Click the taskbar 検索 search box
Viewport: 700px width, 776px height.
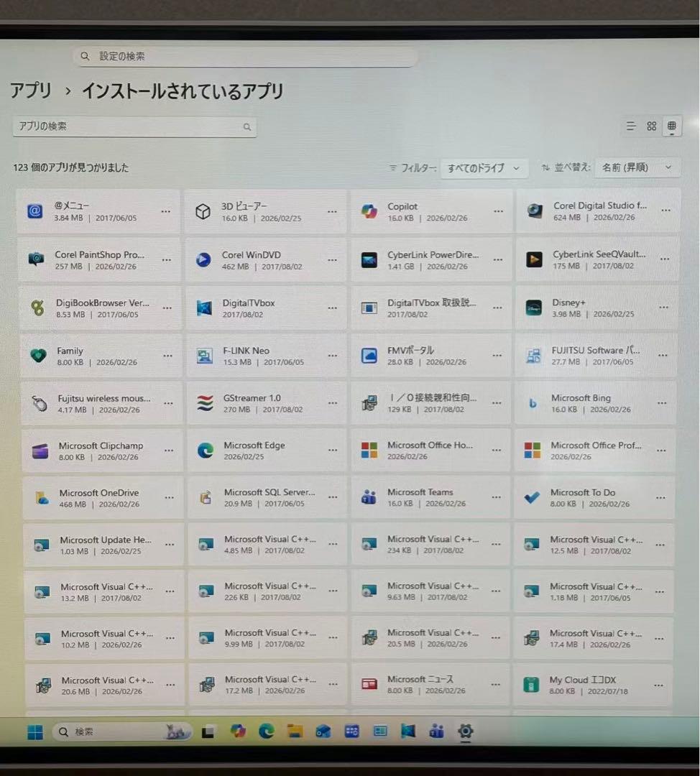[x=121, y=731]
